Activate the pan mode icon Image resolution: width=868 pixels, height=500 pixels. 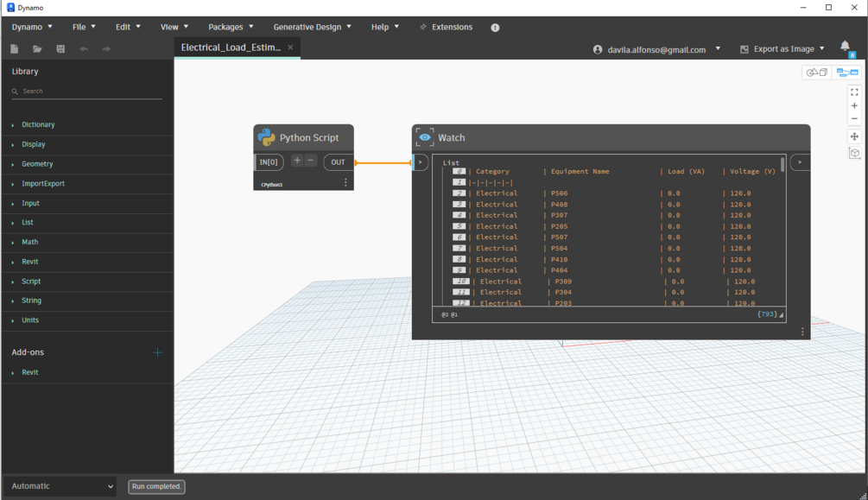point(854,136)
